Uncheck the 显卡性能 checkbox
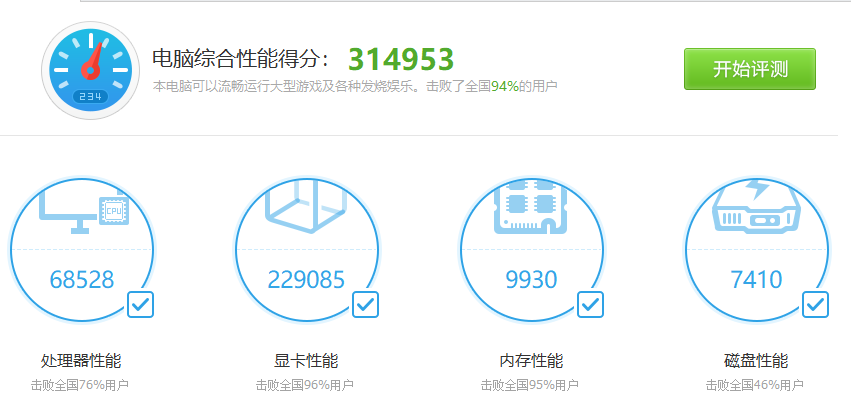851x399 pixels. (365, 305)
